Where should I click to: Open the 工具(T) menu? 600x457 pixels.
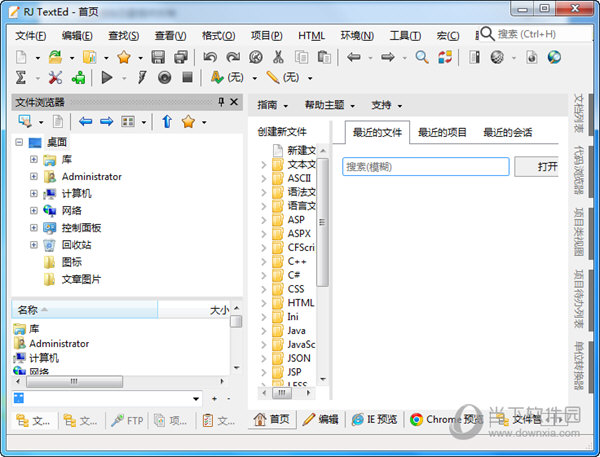405,36
